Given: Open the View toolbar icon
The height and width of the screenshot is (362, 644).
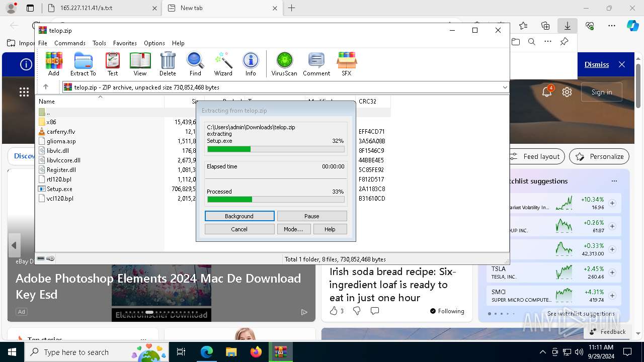Looking at the screenshot, I should click(x=140, y=64).
